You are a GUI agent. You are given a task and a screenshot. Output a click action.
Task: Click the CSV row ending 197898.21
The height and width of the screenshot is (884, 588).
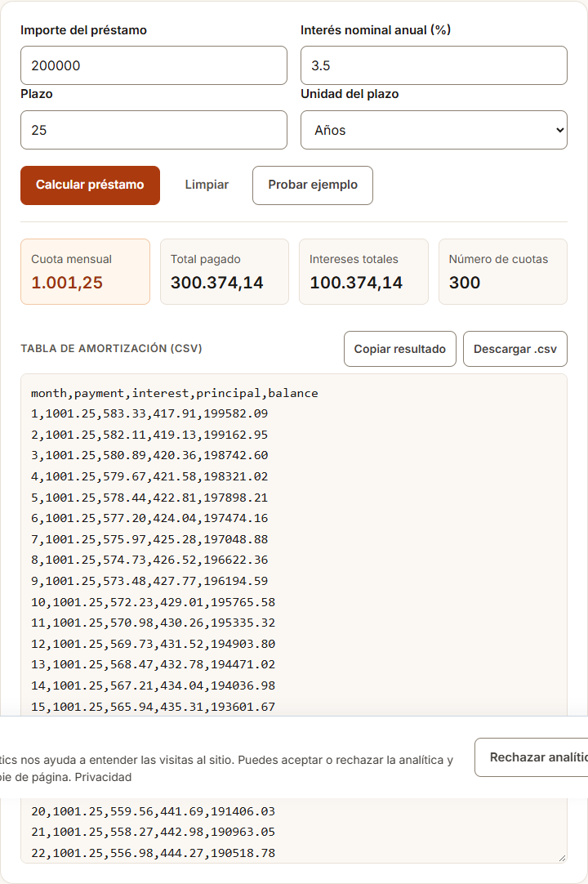tap(149, 498)
